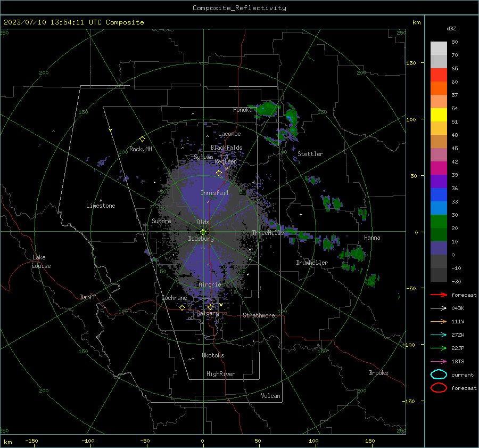Click the yellow diamond marker above Calgary
Image resolution: width=479 pixels, height=448 pixels.
210,307
